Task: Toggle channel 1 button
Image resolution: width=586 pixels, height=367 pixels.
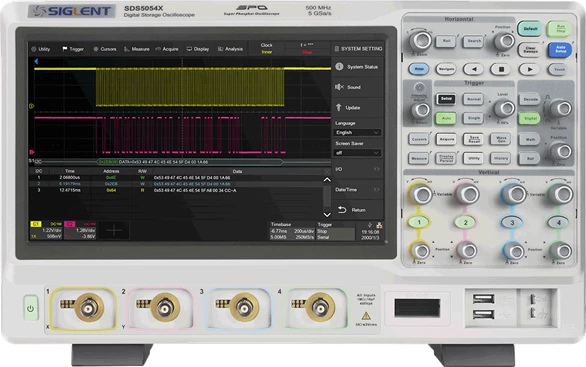Action: [x=419, y=222]
